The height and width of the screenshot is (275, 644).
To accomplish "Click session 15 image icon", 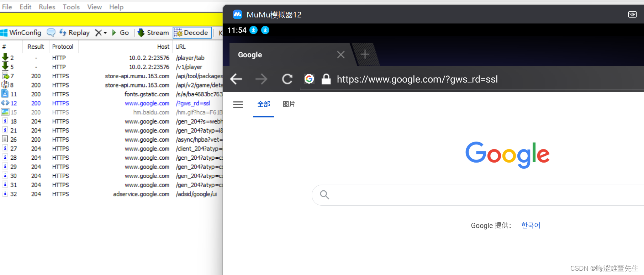I will pos(5,112).
